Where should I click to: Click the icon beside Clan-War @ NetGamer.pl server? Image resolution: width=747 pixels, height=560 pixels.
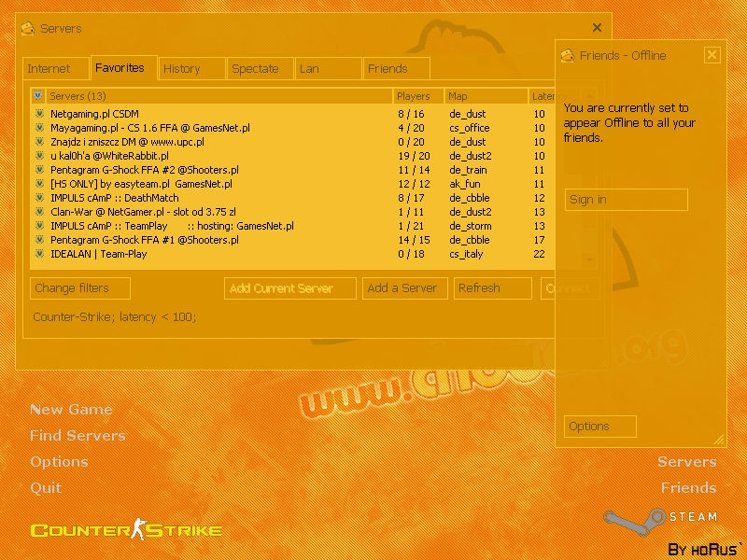coord(39,212)
